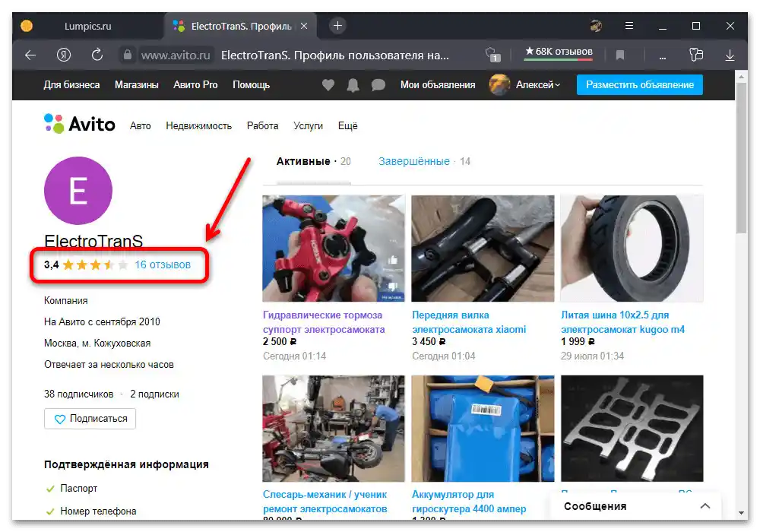760x532 pixels.
Task: Open the Услуги category
Action: (308, 126)
